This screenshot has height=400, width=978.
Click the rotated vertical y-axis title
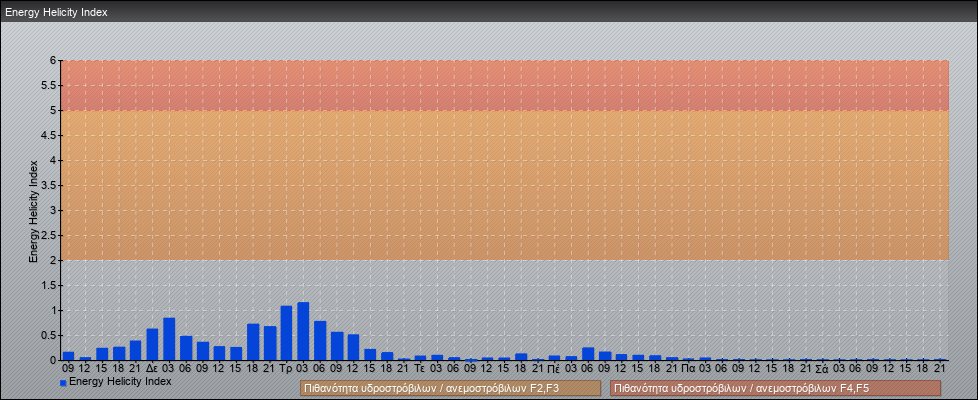coord(33,210)
